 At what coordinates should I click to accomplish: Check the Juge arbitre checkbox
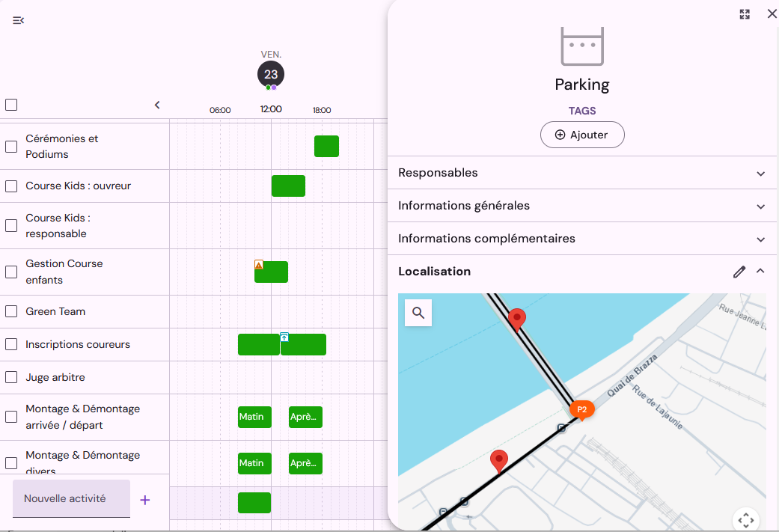coord(11,378)
